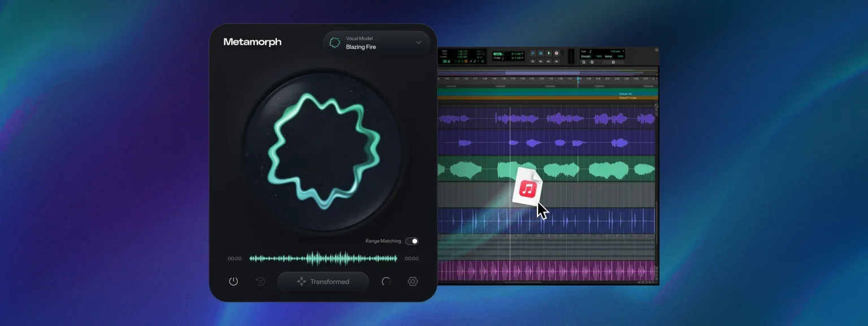The height and width of the screenshot is (326, 868).
Task: Click the playhead marker on timeline ruler
Action: [x=578, y=79]
